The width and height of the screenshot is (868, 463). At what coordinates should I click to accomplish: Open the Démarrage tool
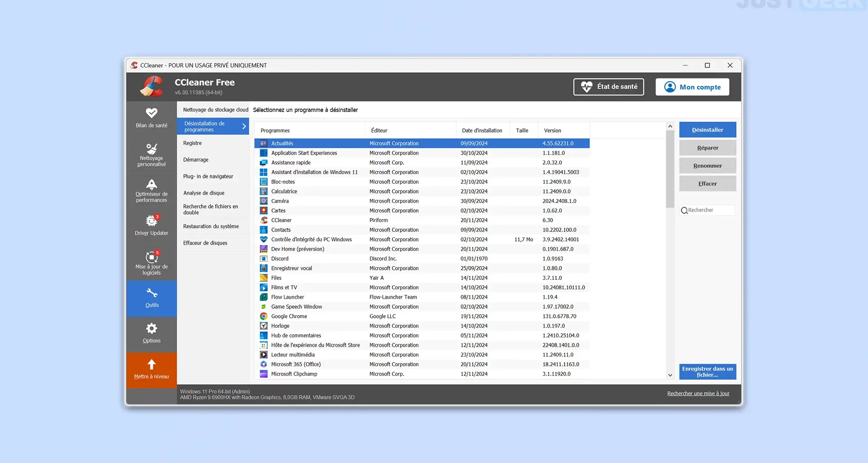(x=213, y=160)
